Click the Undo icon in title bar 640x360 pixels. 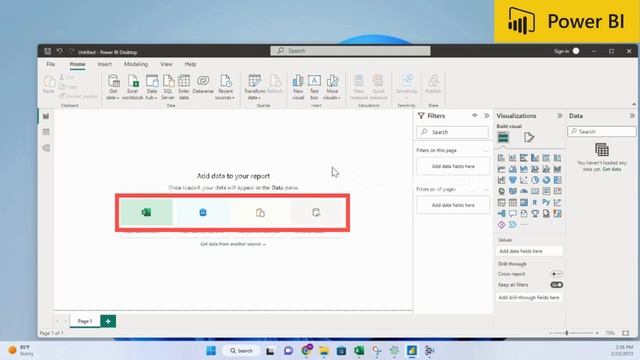coord(60,51)
